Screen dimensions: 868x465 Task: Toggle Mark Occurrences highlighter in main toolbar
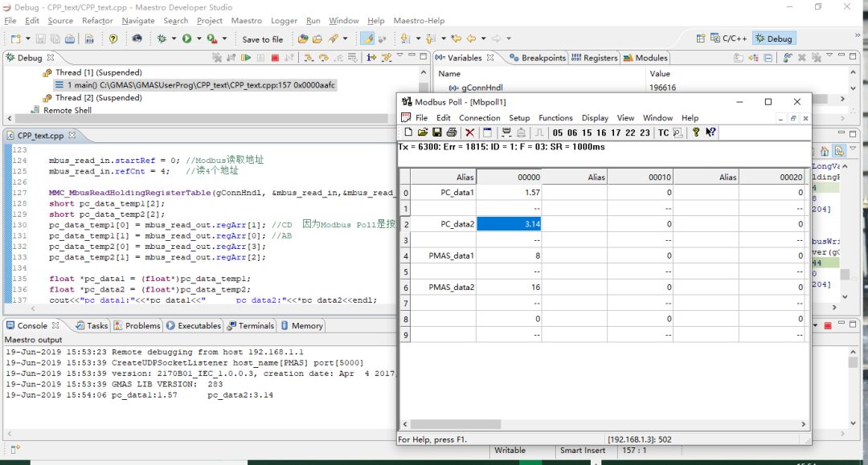pos(367,39)
